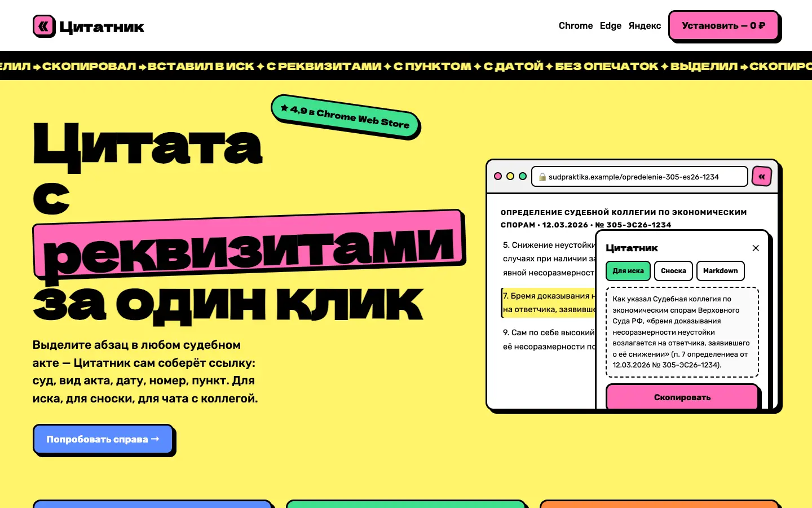
Task: Select the Для иска format tab
Action: [628, 271]
